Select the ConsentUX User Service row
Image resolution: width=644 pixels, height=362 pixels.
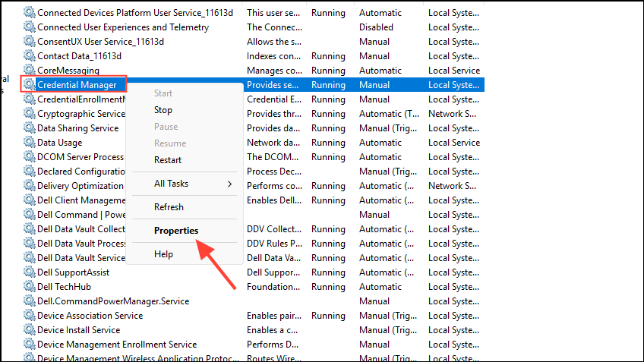100,42
